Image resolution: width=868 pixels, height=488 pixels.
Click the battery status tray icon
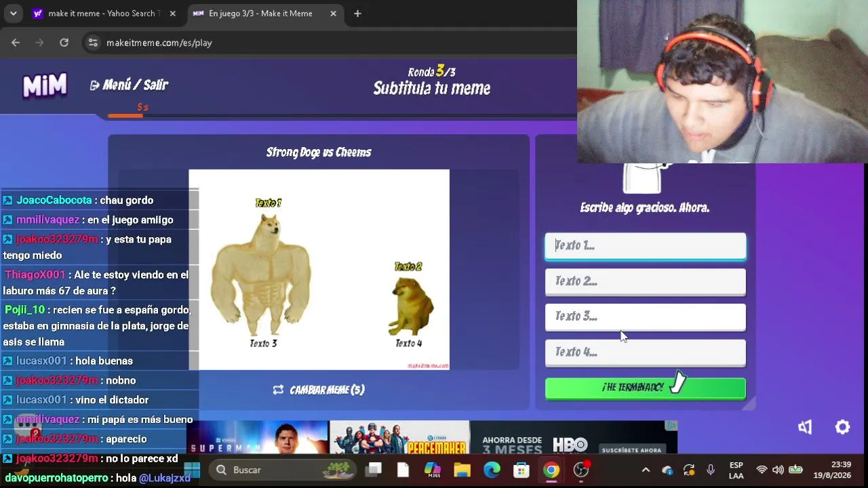(x=795, y=470)
